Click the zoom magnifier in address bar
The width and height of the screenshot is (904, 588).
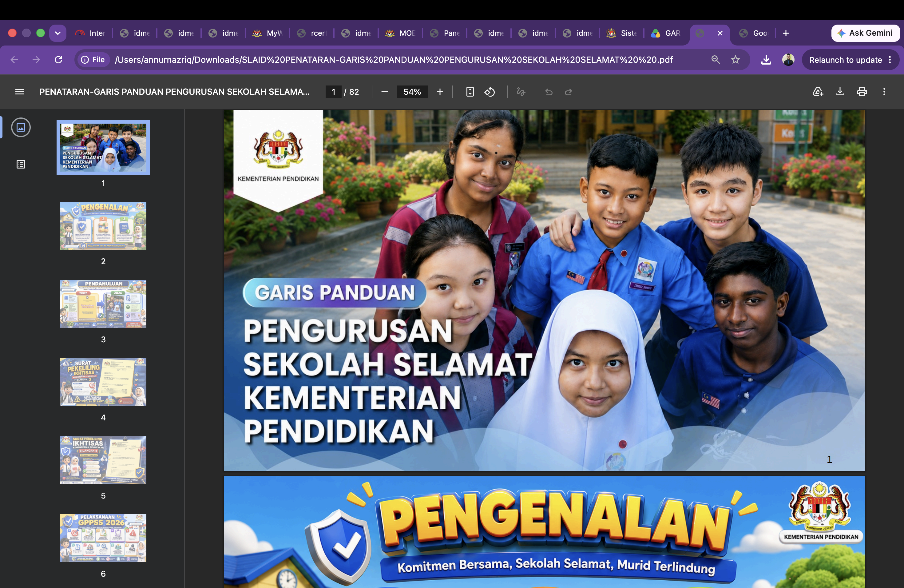[716, 60]
